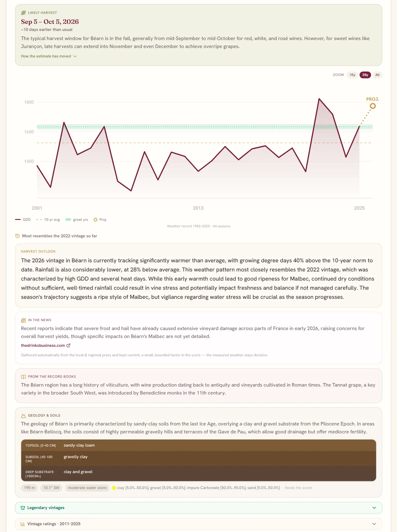Expand Vintage ratings 2011-2025 chevron
The width and height of the screenshot is (397, 532).
click(x=374, y=524)
